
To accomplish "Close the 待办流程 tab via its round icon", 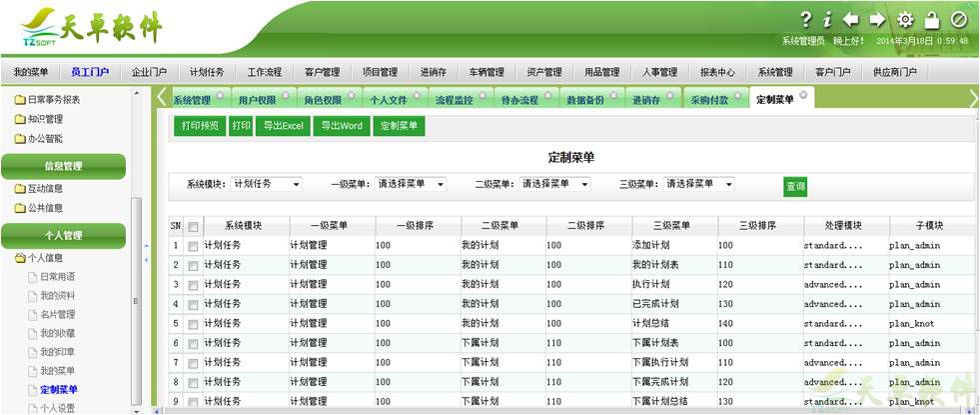I will pyautogui.click(x=548, y=95).
